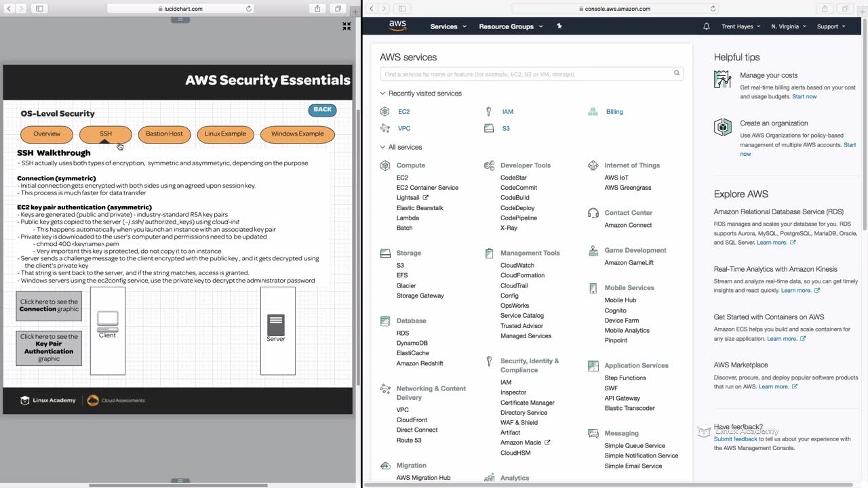Click the search magnifier in AWS services box

[676, 73]
